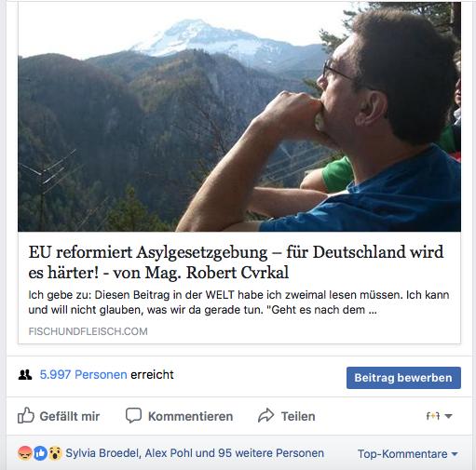Click the wow reaction emoji
The height and width of the screenshot is (470, 476).
[55, 453]
